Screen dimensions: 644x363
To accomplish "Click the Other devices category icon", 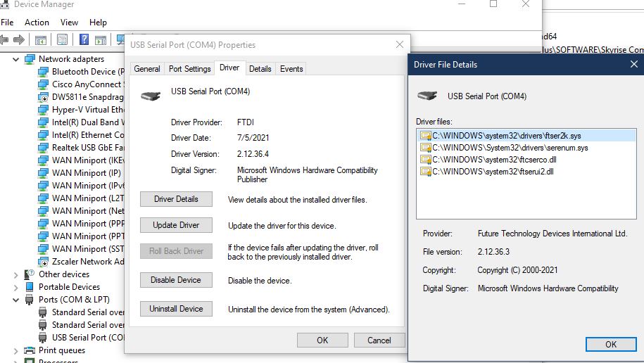I will click(x=30, y=274).
